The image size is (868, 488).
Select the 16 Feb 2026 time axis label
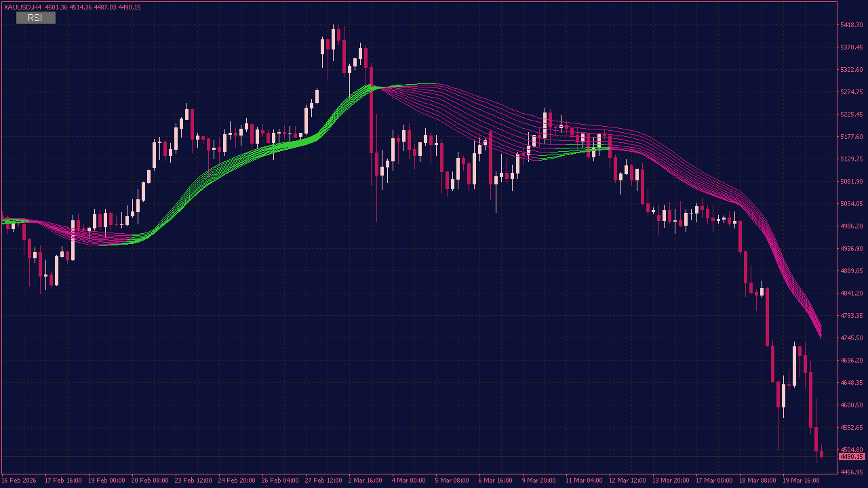tap(20, 480)
